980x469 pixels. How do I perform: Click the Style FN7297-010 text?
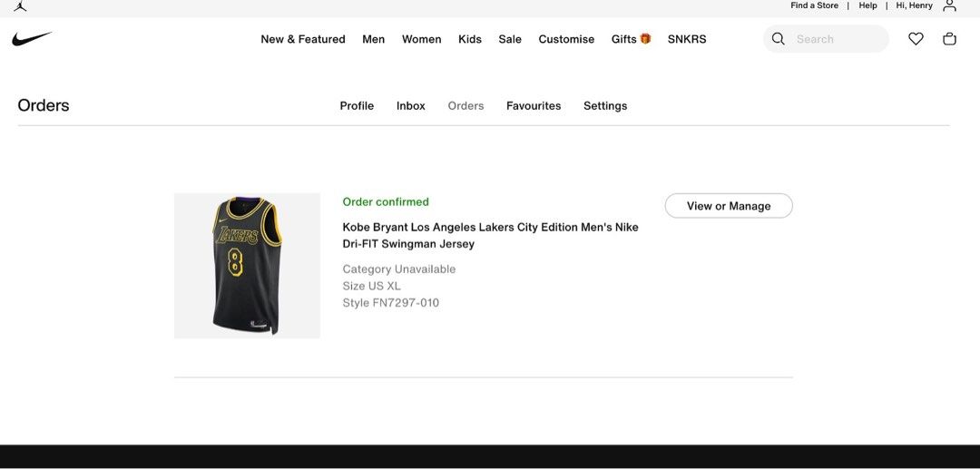[x=390, y=303]
